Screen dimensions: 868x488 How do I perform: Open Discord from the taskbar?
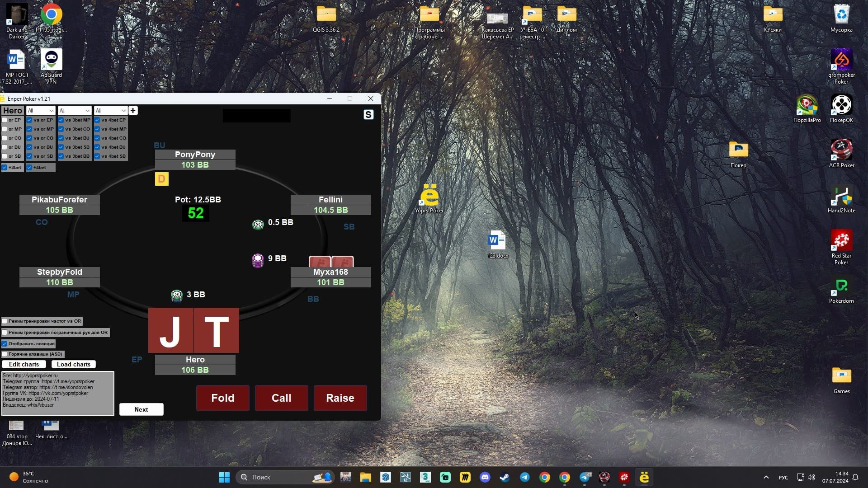(x=485, y=477)
